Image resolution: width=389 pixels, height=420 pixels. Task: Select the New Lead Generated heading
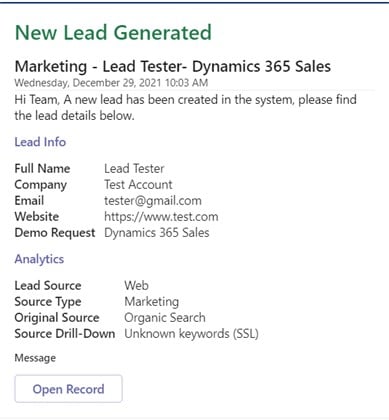point(113,33)
